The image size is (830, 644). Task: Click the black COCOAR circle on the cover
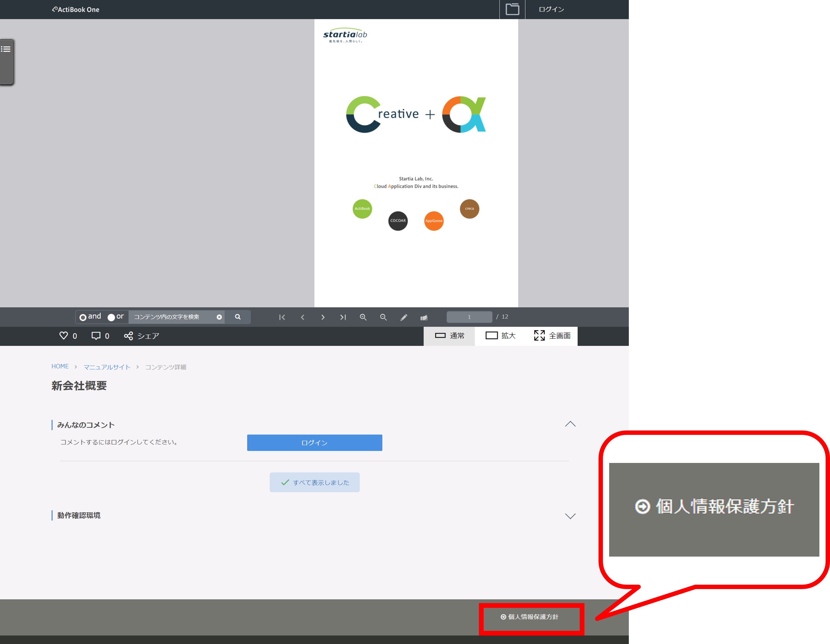[x=398, y=221]
